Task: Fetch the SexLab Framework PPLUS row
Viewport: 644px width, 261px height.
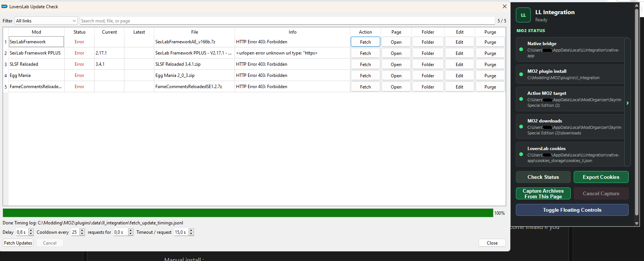Action: pyautogui.click(x=365, y=53)
